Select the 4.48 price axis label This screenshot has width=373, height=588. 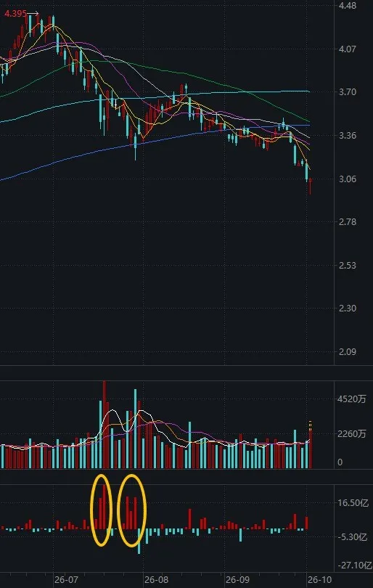point(347,6)
